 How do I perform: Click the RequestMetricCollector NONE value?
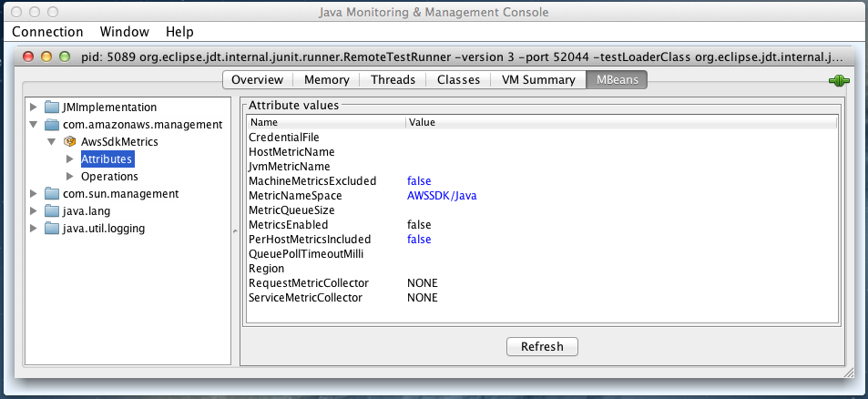tap(423, 282)
